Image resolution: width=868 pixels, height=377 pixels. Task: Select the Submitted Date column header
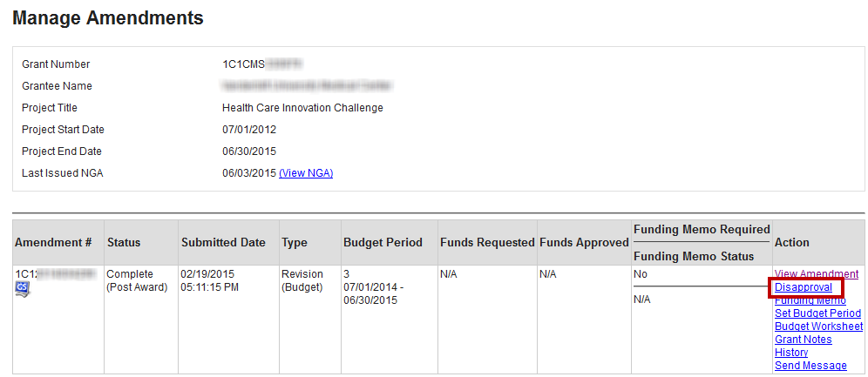(223, 242)
